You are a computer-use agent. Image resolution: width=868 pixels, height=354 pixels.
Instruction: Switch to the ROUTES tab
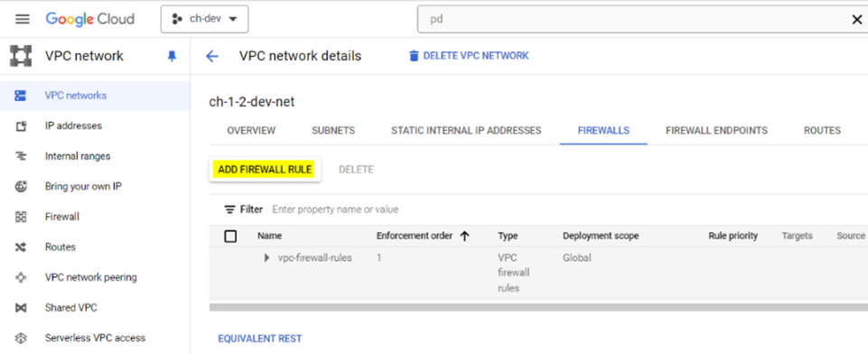pos(822,131)
